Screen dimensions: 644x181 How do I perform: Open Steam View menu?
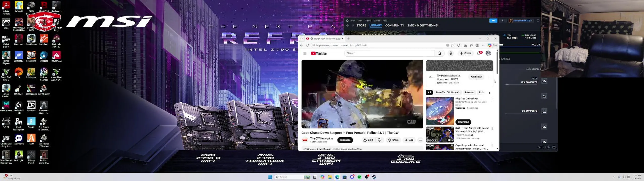pos(360,21)
